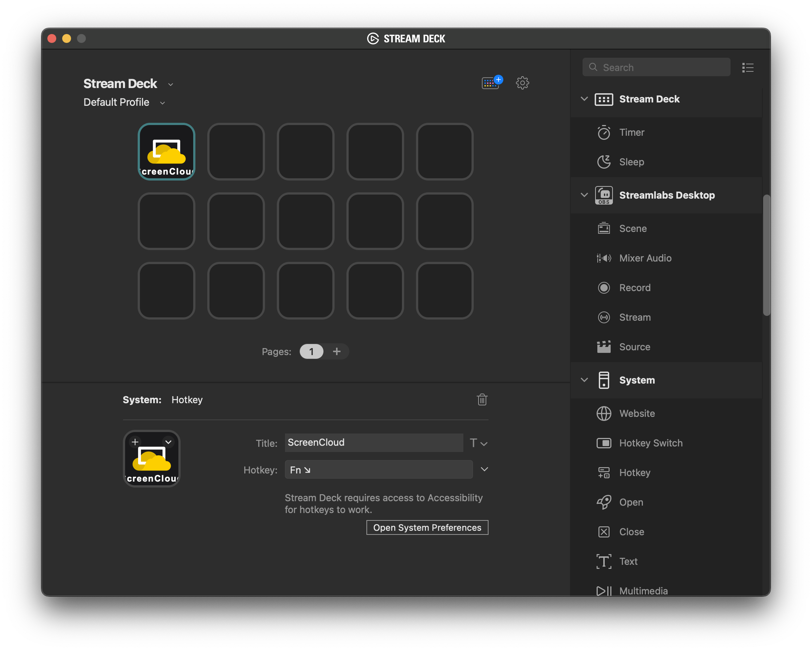Click the Stream Deck category keypad icon
Screen dimensions: 812x651
pos(604,99)
